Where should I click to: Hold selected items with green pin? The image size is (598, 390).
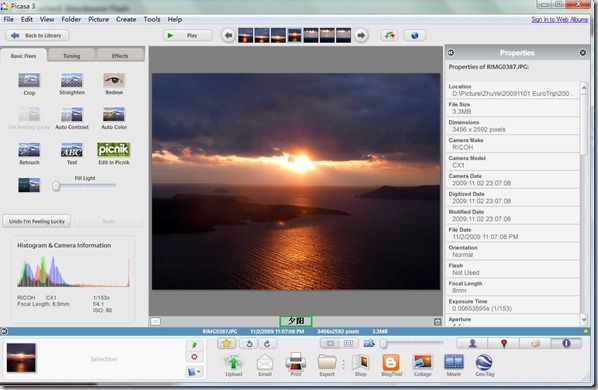[x=195, y=345]
